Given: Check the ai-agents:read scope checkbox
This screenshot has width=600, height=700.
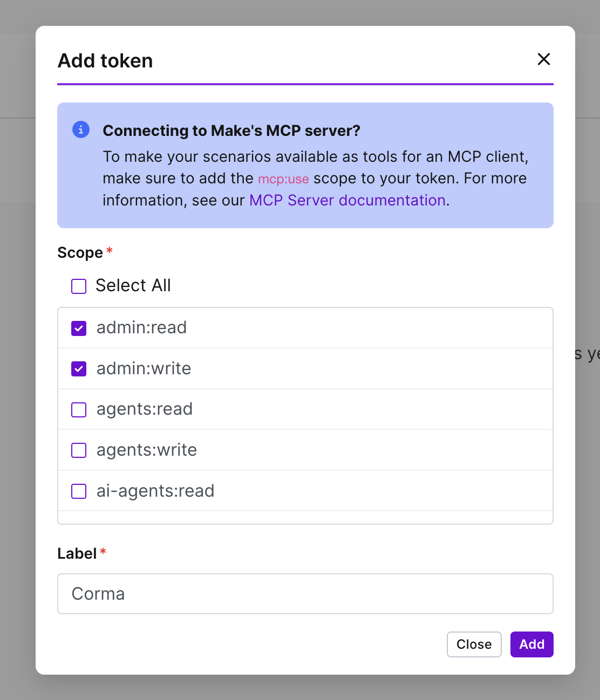Looking at the screenshot, I should 79,491.
